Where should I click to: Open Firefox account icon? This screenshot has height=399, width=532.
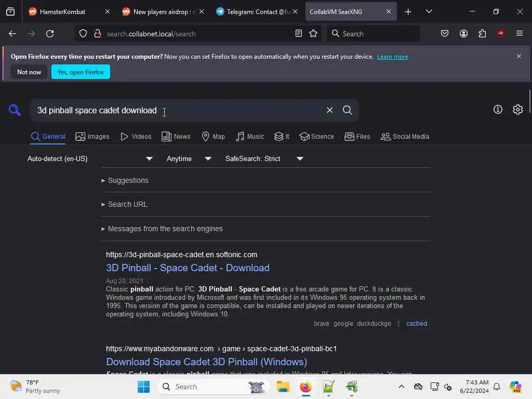point(463,33)
